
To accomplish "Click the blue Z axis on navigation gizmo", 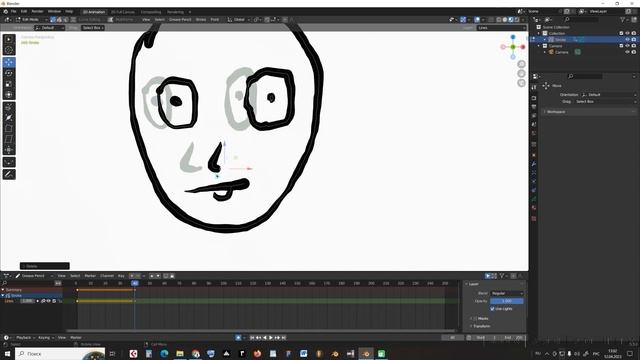I will point(513,37).
